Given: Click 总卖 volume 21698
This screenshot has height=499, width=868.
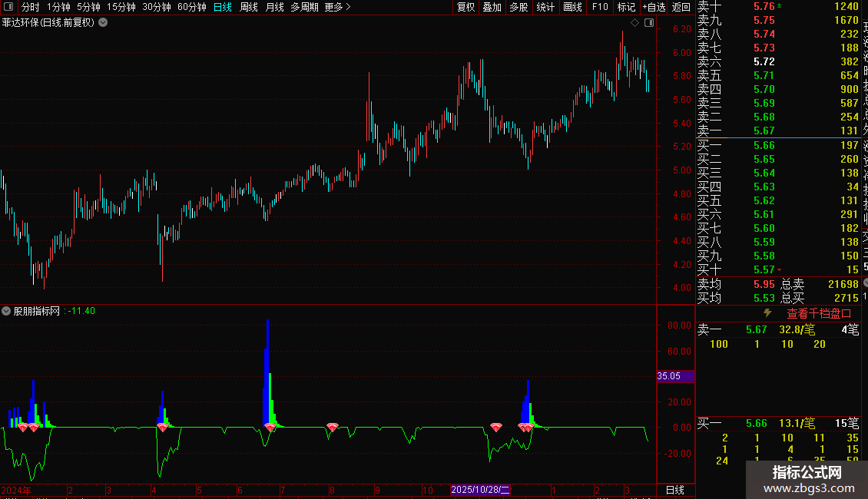Looking at the screenshot, I should tap(843, 284).
